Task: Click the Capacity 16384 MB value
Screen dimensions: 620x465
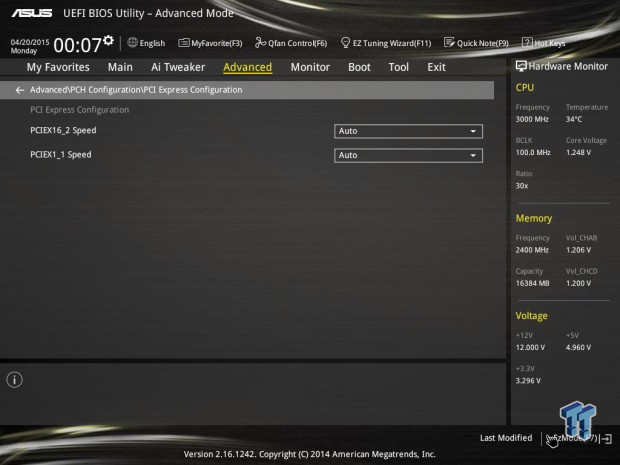Action: pyautogui.click(x=532, y=284)
